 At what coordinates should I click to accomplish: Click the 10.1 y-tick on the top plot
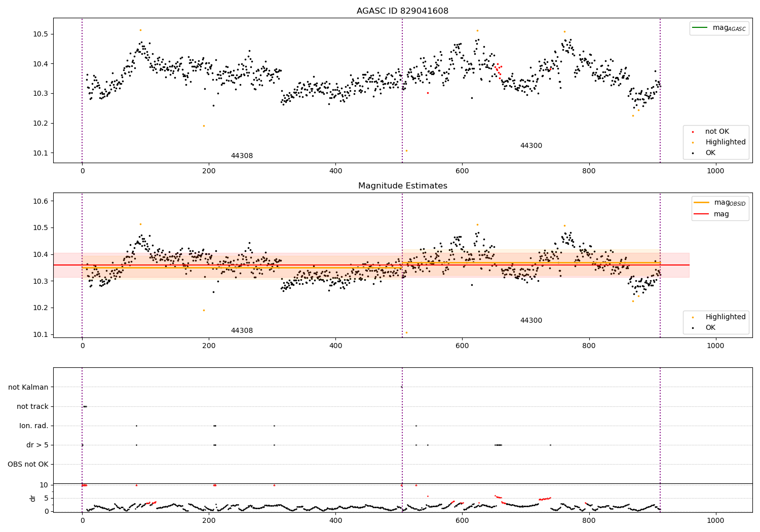(40, 154)
